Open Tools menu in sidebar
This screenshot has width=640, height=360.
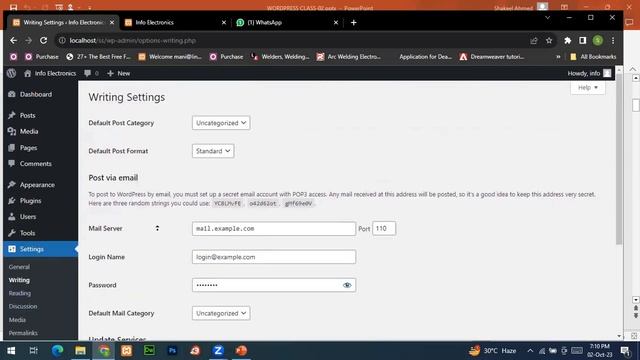[x=27, y=233]
